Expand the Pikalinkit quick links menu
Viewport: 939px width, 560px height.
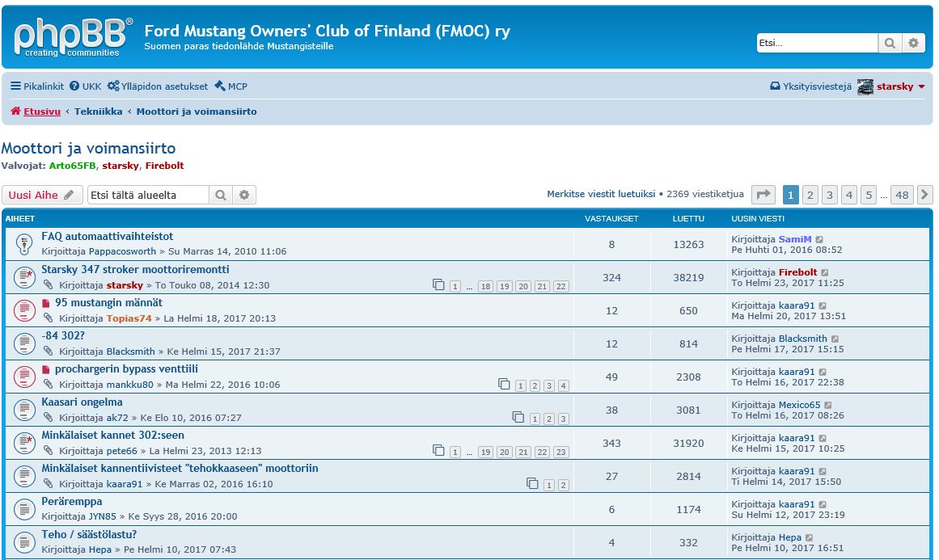(37, 86)
